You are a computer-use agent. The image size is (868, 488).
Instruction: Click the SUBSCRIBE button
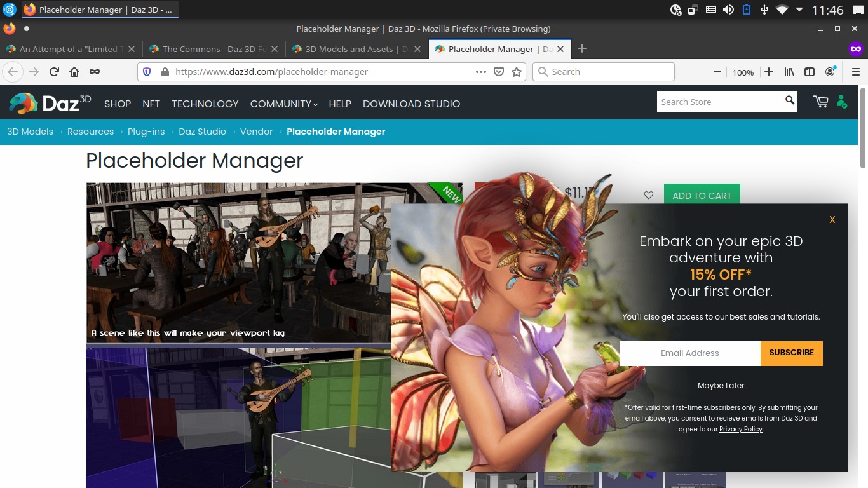click(x=792, y=353)
